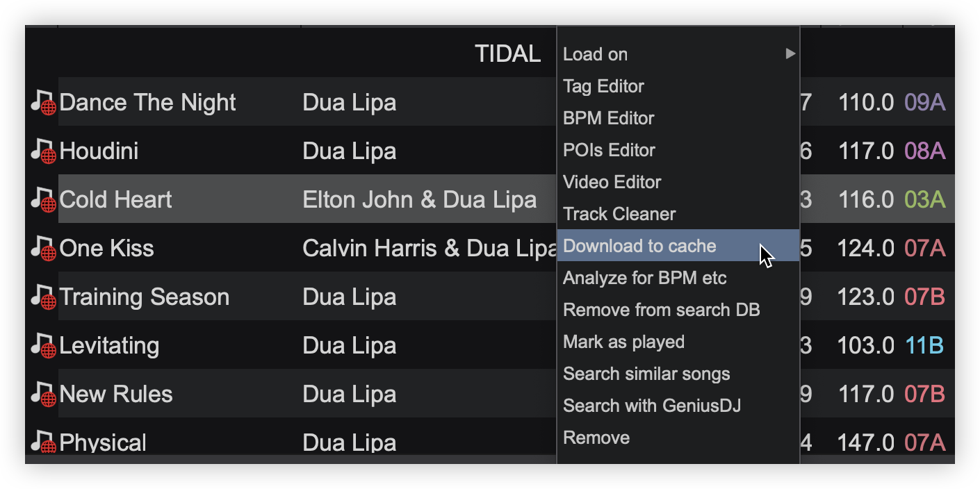This screenshot has width=980, height=489.
Task: Click the music note icon for Cold Heart
Action: pyautogui.click(x=43, y=200)
